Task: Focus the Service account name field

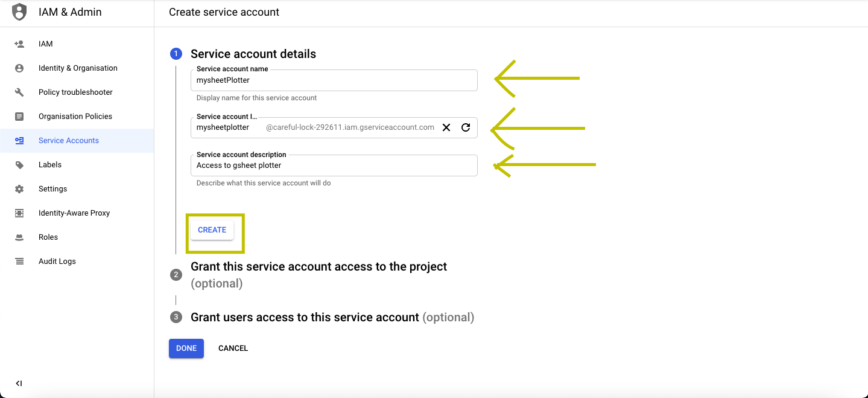Action: click(334, 80)
